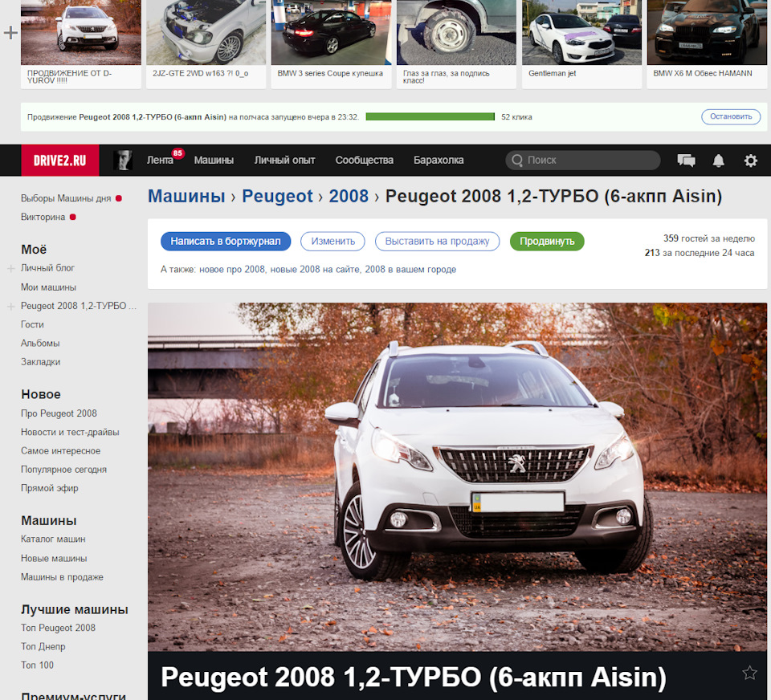Click the red 85 badge on Лента
The width and height of the screenshot is (771, 700).
pyautogui.click(x=177, y=153)
